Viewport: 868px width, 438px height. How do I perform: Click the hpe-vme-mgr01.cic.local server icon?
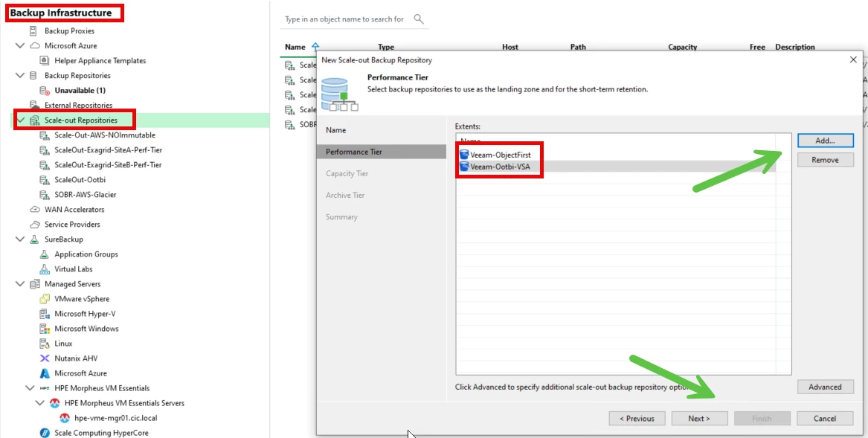[64, 418]
